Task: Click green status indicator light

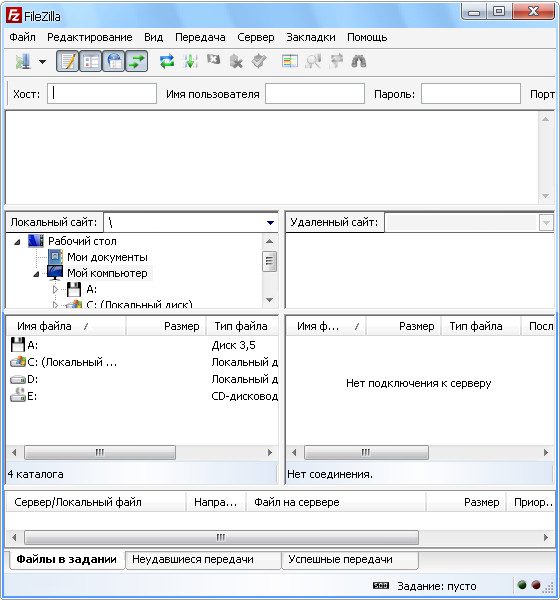Action: [x=522, y=585]
